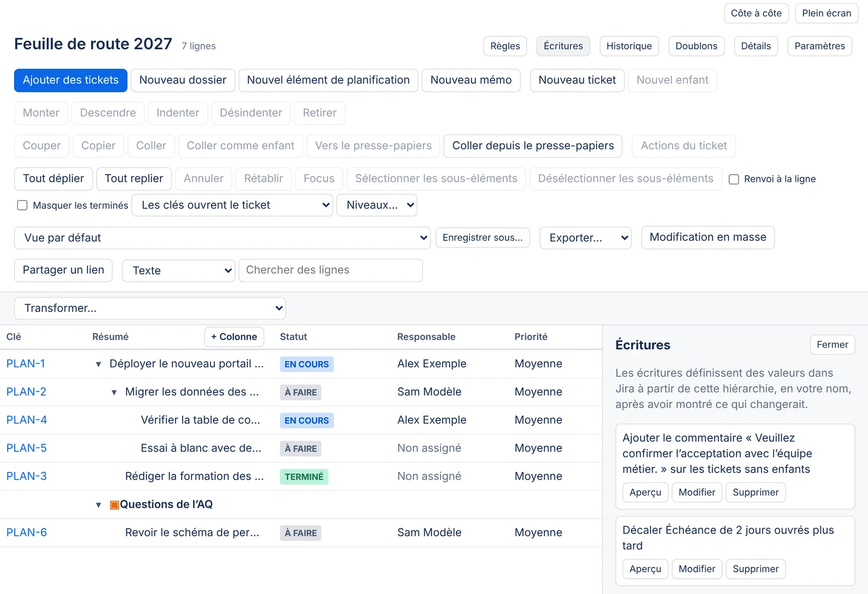868x594 pixels.
Task: Collapse the Questions de l'AQ folder triangle
Action: [x=98, y=505]
